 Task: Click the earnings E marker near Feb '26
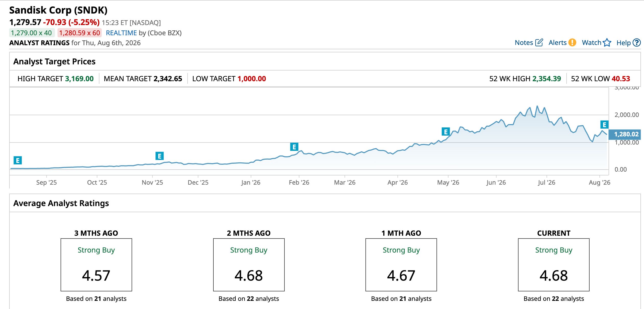click(294, 147)
